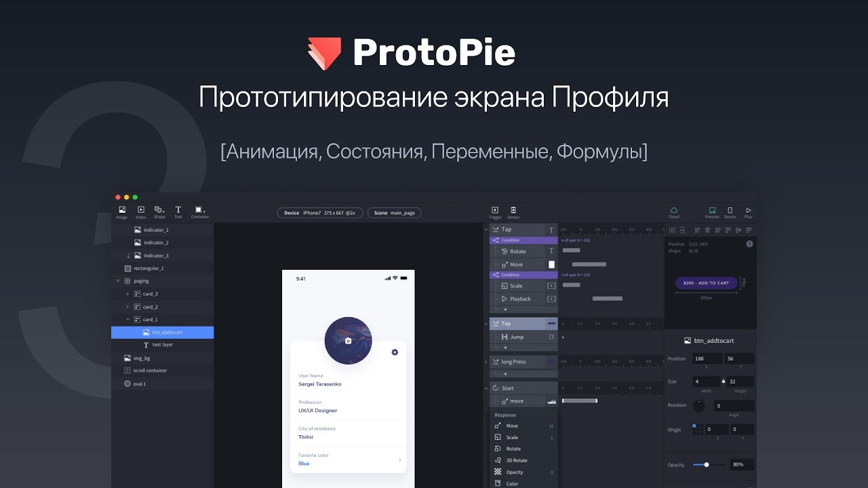Click the Rotation Angle field
The width and height of the screenshot is (868, 488).
733,406
